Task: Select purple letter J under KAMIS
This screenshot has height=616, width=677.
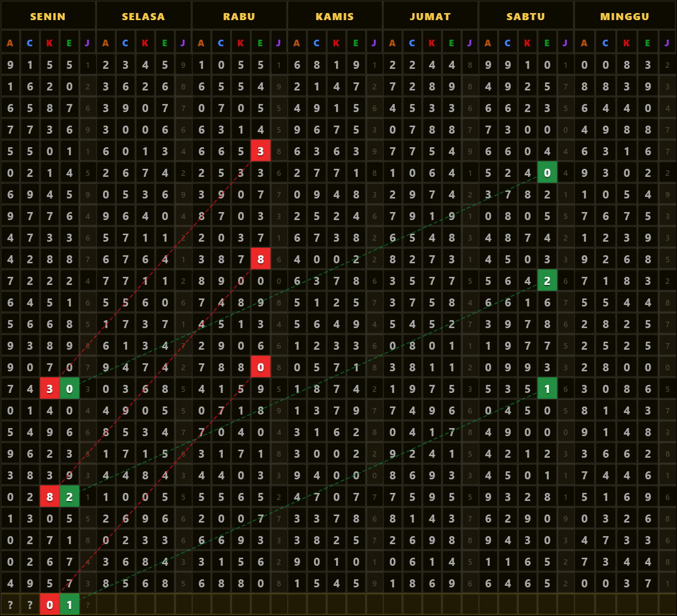Action: pyautogui.click(x=374, y=43)
